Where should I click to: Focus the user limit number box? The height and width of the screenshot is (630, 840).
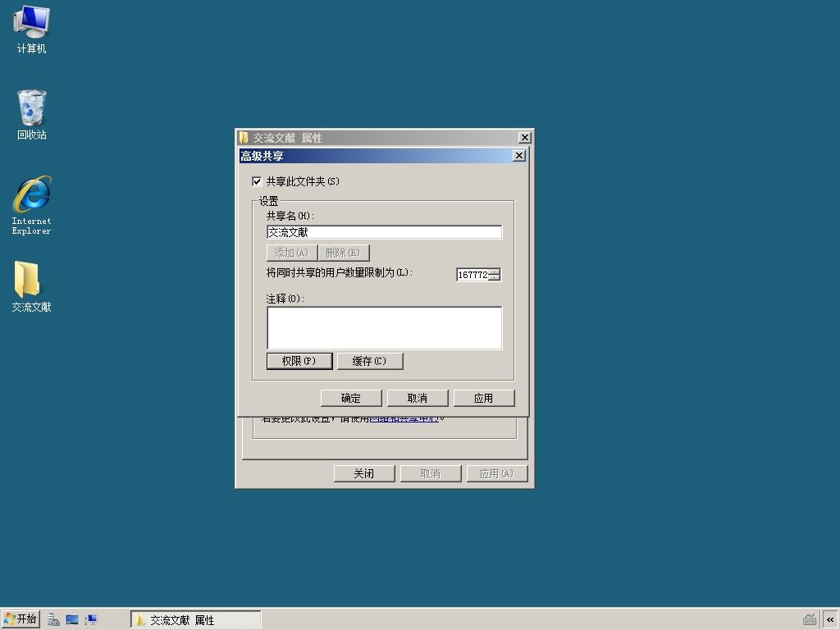pos(472,275)
